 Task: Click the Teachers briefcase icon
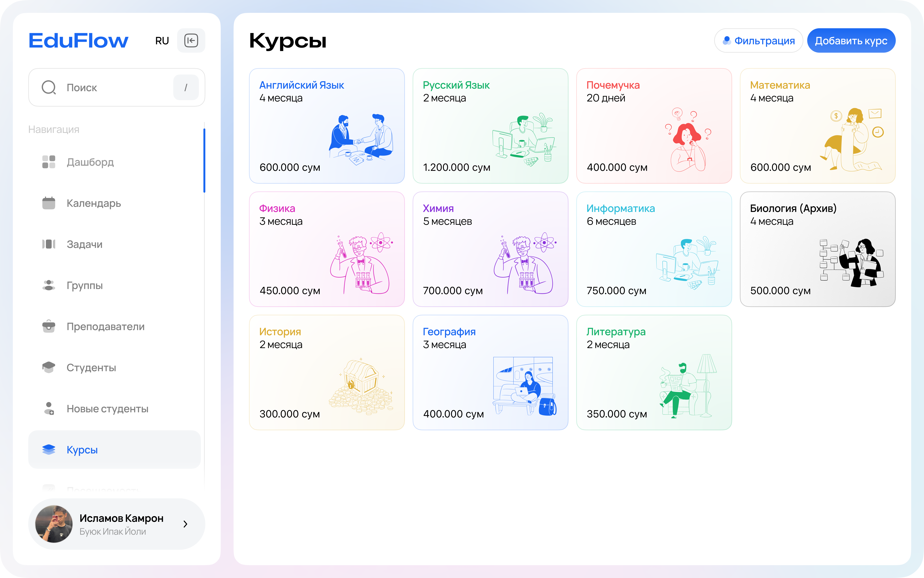coord(49,326)
